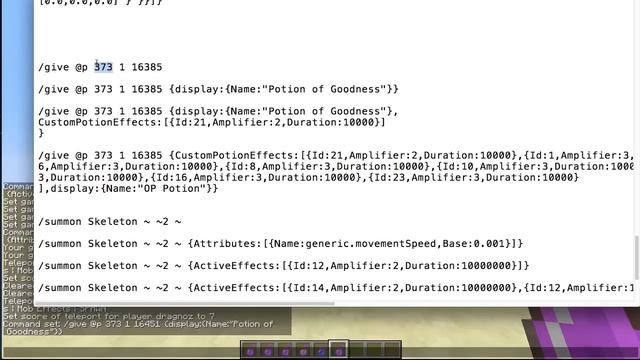Click the summon line with ActiveEffects Id:14

point(336,288)
